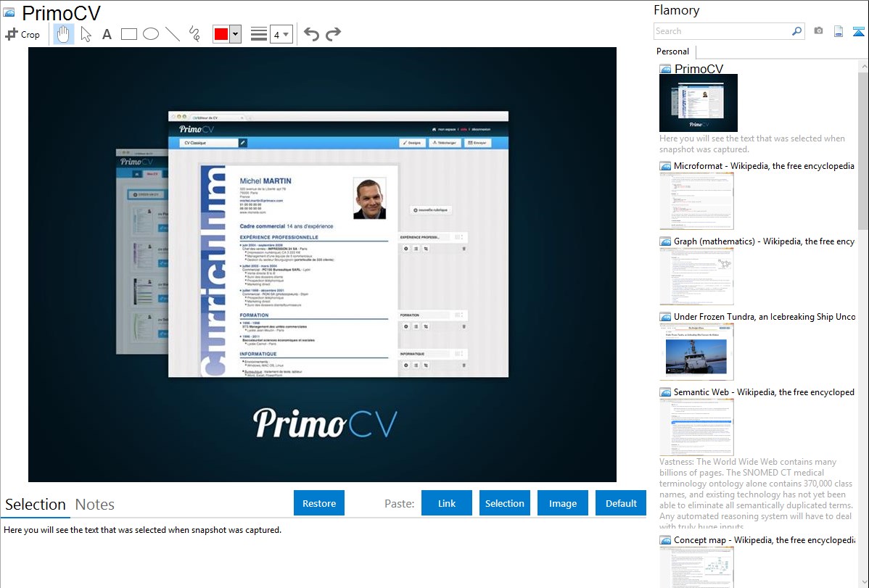This screenshot has height=588, width=869.
Task: Click the Paste Selection button
Action: [505, 503]
